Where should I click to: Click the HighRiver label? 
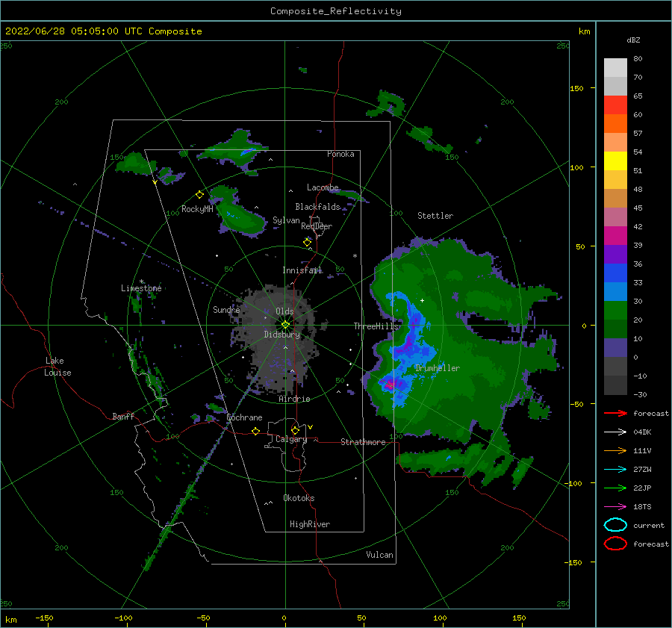pyautogui.click(x=310, y=524)
